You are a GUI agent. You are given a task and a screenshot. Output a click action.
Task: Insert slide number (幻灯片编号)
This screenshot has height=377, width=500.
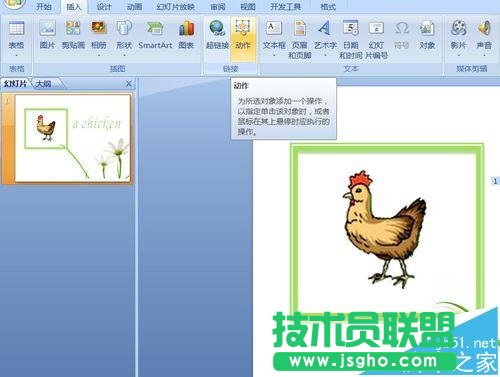(x=376, y=39)
